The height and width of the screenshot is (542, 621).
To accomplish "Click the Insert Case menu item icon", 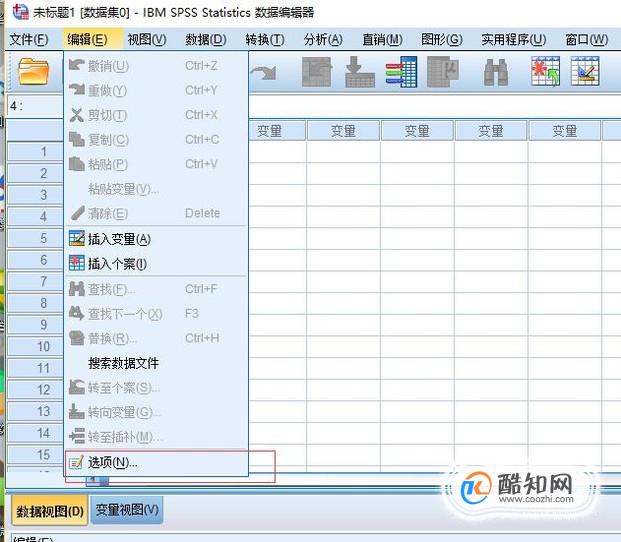I will (x=76, y=263).
